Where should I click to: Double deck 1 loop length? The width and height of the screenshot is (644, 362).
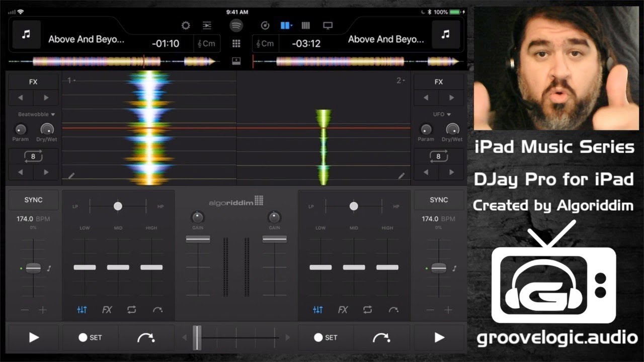click(46, 172)
